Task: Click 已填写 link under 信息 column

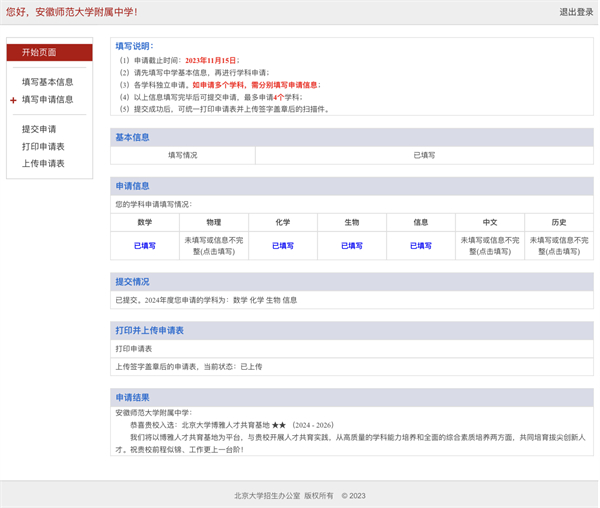Action: point(421,246)
